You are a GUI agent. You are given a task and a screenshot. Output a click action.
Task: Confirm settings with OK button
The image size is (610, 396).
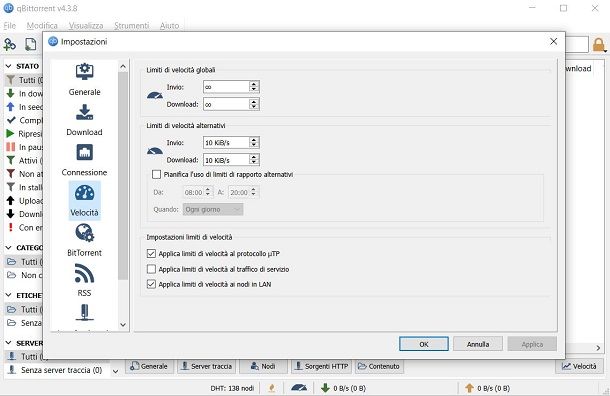point(424,344)
